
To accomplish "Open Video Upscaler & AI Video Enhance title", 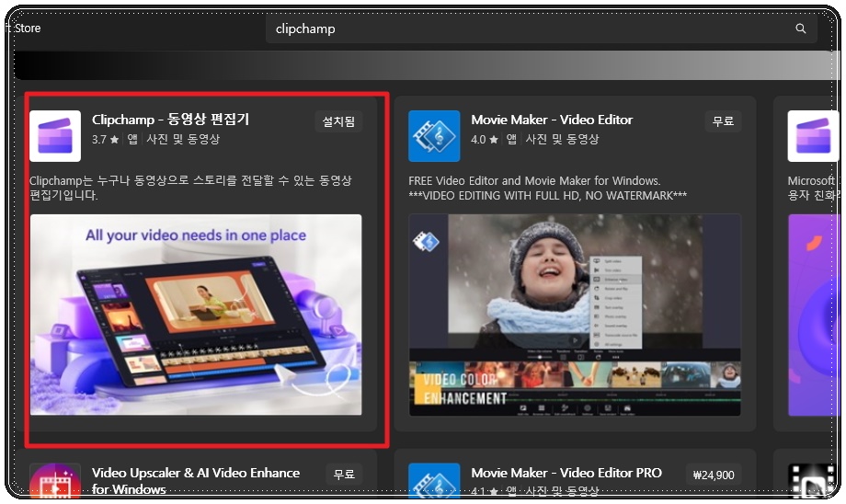I will 196,481.
